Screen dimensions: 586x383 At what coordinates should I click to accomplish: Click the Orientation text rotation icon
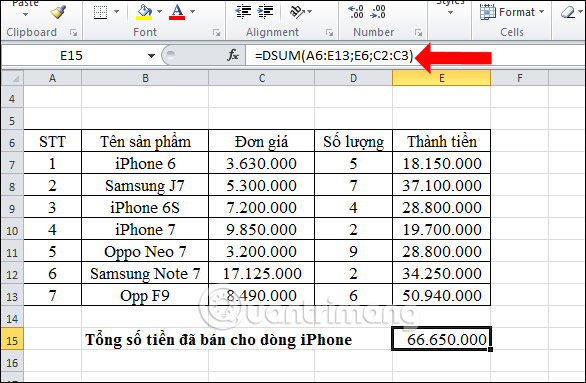tap(297, 12)
